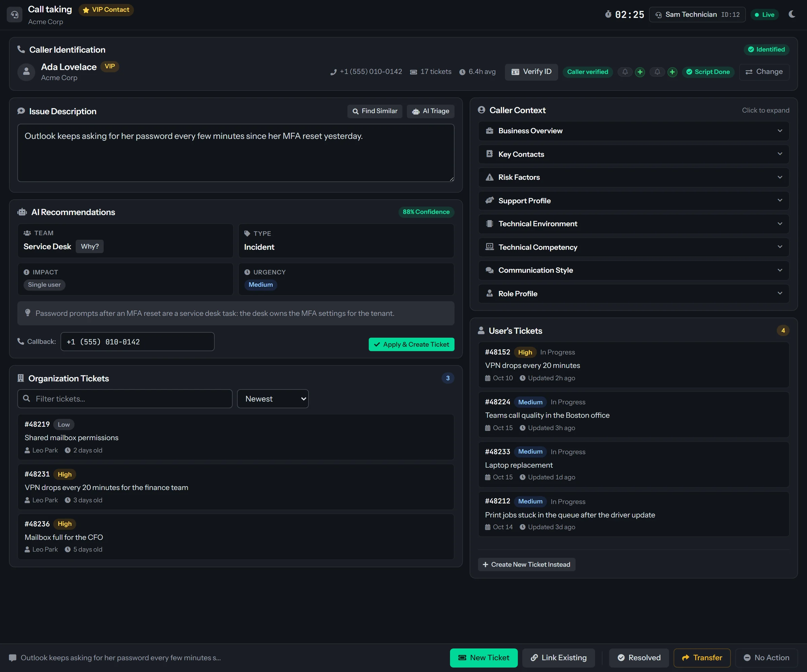Toggle the bell icon right after Caller verified
The width and height of the screenshot is (807, 672).
[x=625, y=72]
